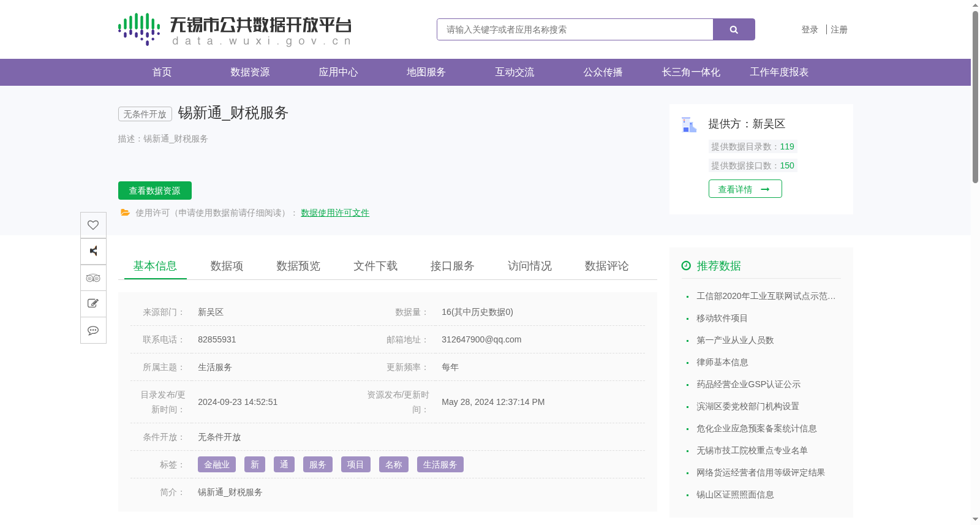Click the scrollbar up arrow
Viewport: 980px width, 525px height.
click(975, 5)
